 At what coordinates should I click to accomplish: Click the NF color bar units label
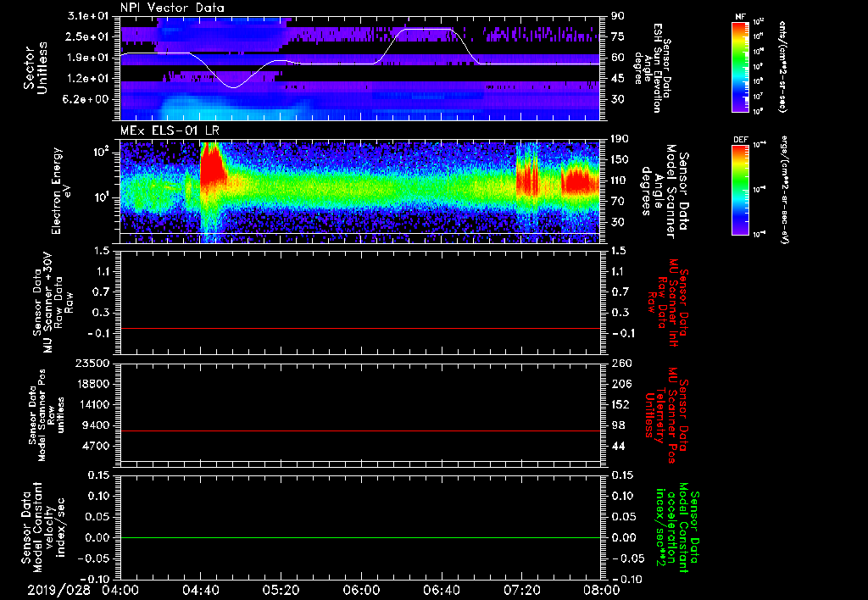pos(782,67)
